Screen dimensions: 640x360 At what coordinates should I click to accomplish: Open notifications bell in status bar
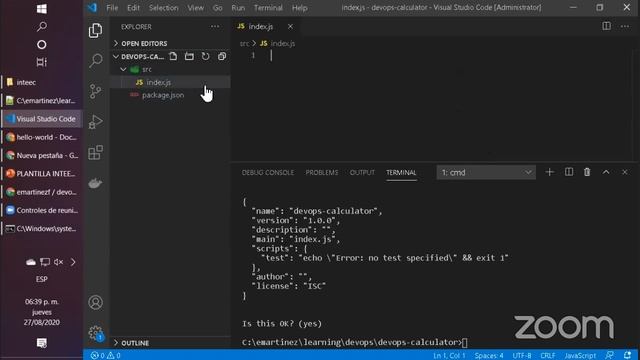pyautogui.click(x=627, y=356)
